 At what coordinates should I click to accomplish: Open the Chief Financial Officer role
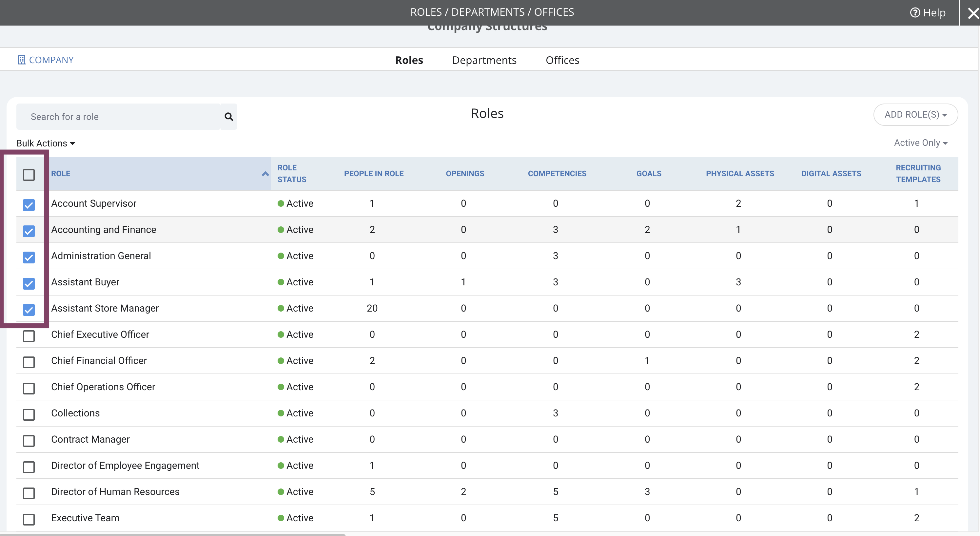(x=99, y=361)
